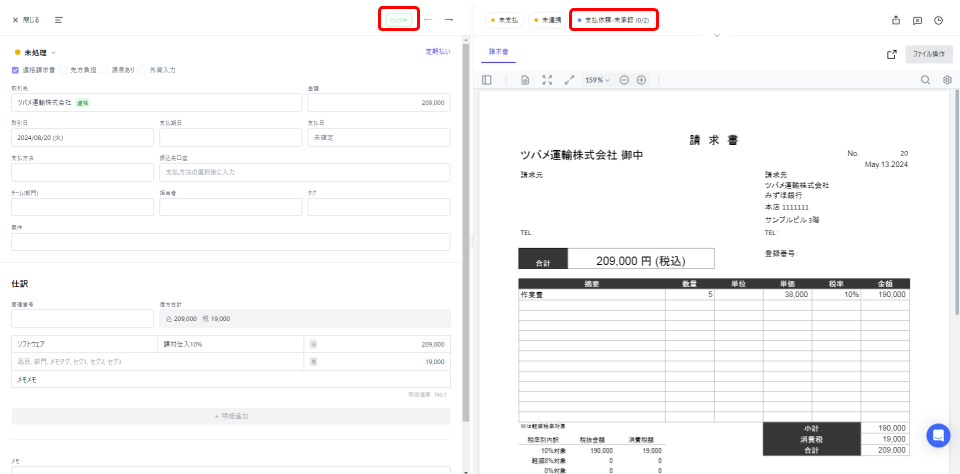Image resolution: width=960 pixels, height=474 pixels.
Task: Click the 未支払 status chip
Action: (504, 20)
